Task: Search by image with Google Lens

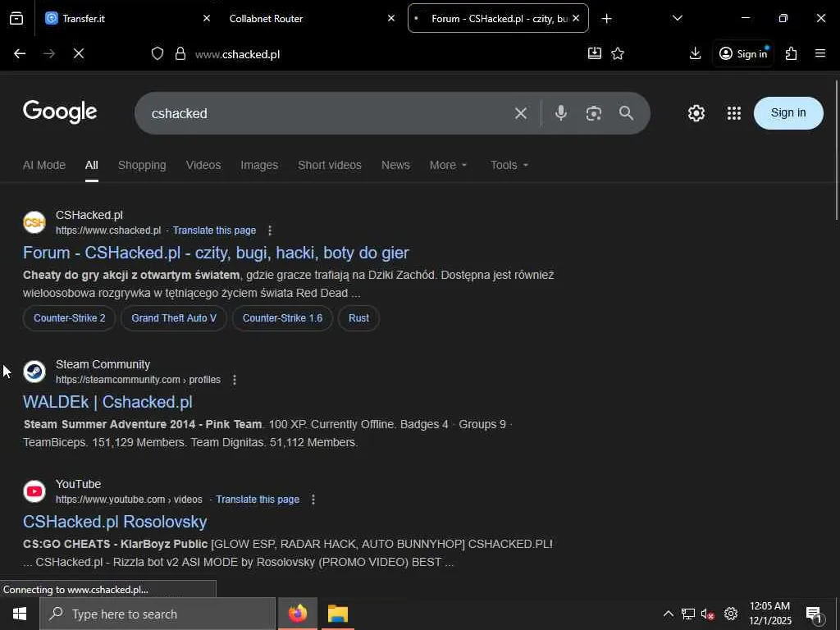Action: click(x=594, y=113)
